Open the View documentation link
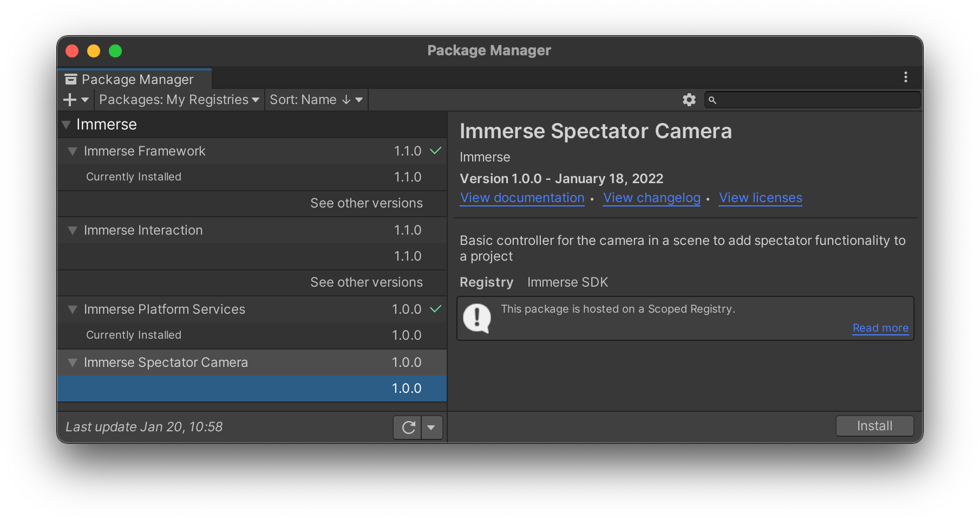This screenshot has width=980, height=518. [x=522, y=198]
